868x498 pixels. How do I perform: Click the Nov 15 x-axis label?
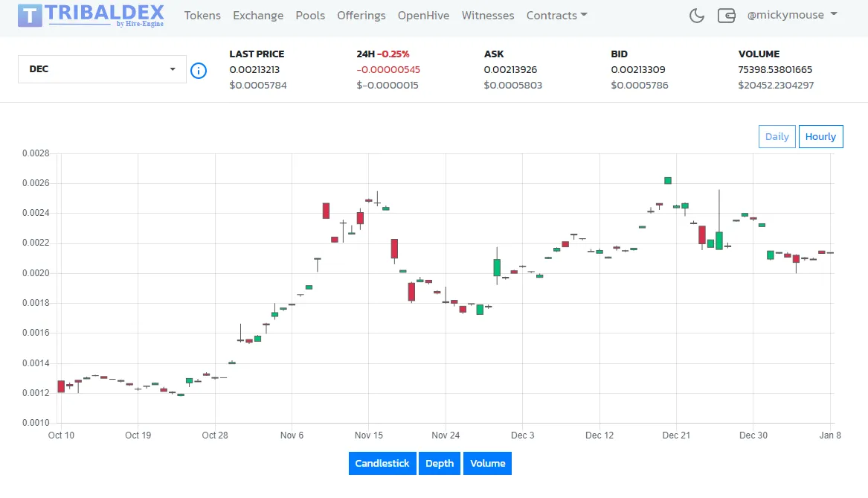(369, 435)
